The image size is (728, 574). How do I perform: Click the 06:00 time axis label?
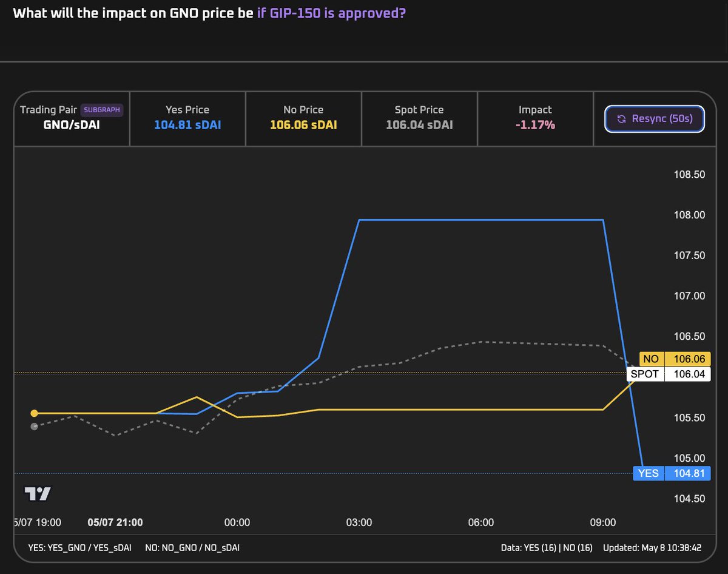click(481, 522)
